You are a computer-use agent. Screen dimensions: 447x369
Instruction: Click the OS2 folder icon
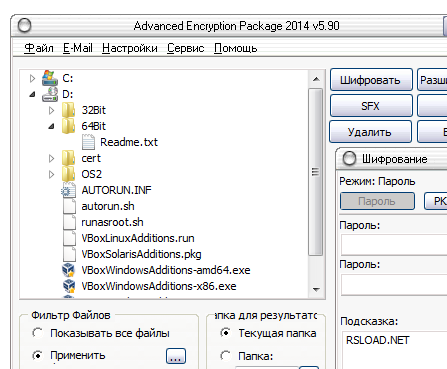point(69,174)
